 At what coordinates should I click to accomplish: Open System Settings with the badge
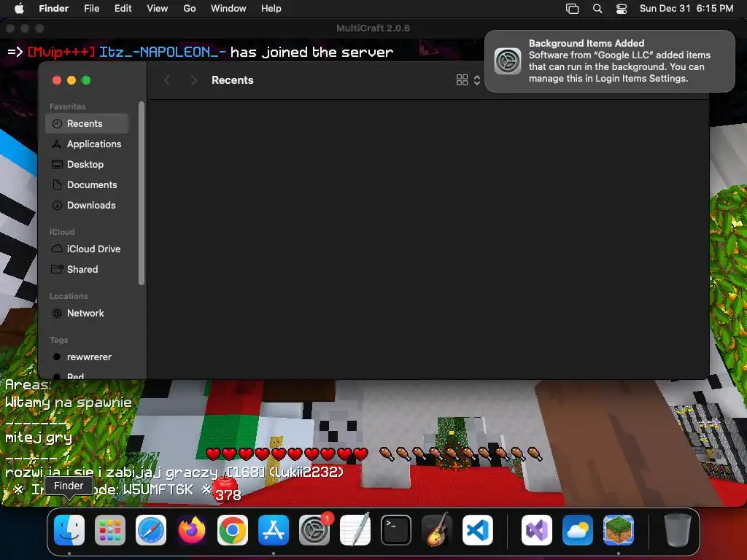point(314,529)
